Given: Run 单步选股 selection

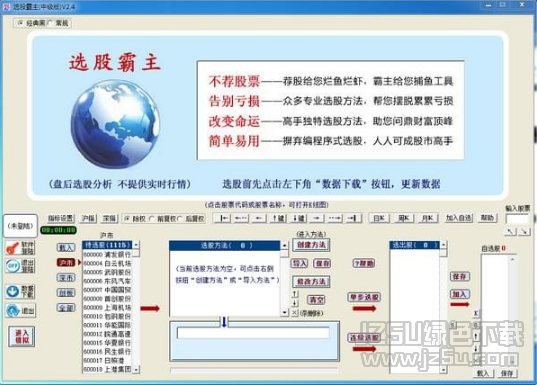Looking at the screenshot, I should coord(364,297).
